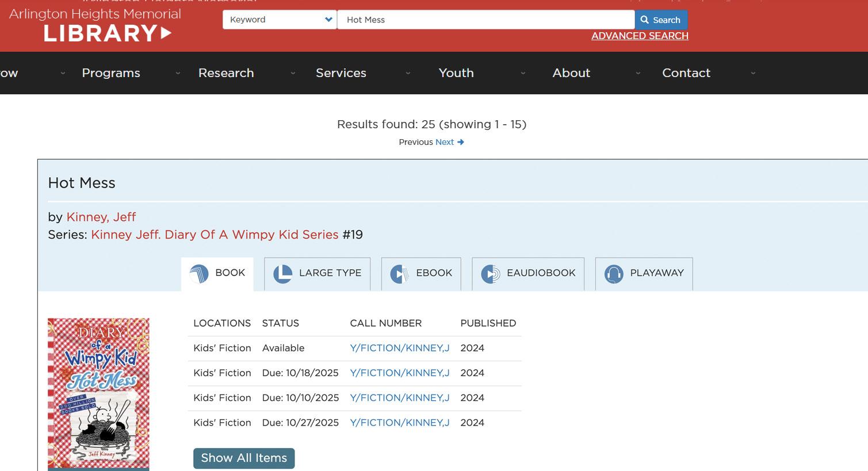Click the Playaway headphones icon
This screenshot has height=471, width=868.
coord(614,274)
